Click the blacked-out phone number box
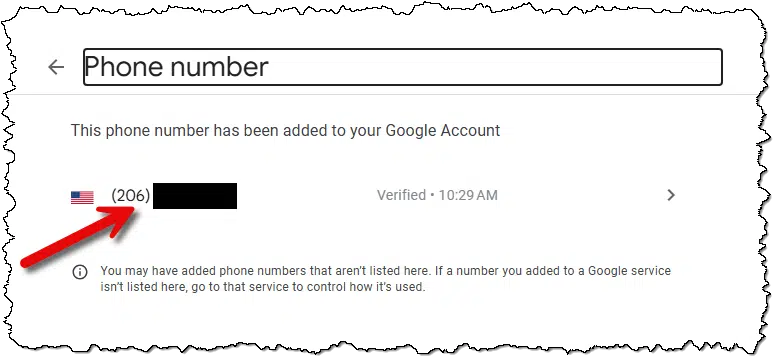Viewport: 779px width, 363px height. [195, 196]
